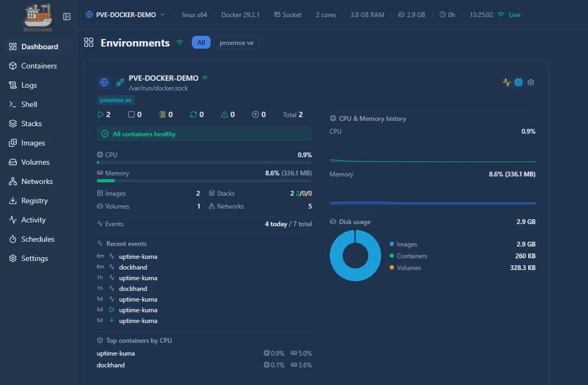Open the Networks page
The height and width of the screenshot is (385, 588).
pos(38,181)
